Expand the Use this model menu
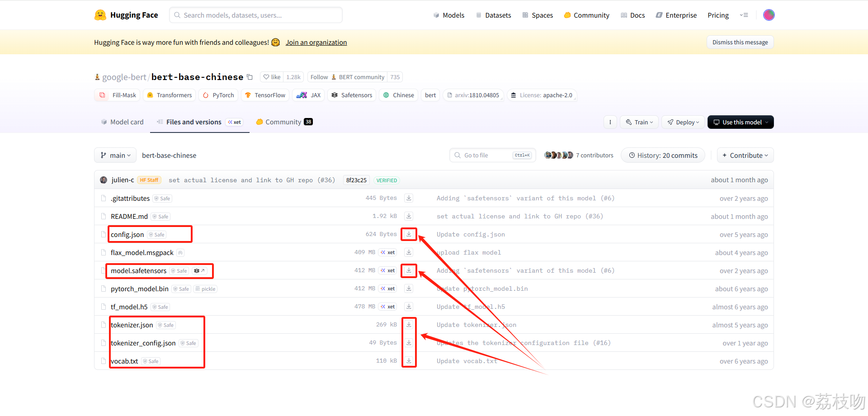The width and height of the screenshot is (868, 416). tap(741, 122)
